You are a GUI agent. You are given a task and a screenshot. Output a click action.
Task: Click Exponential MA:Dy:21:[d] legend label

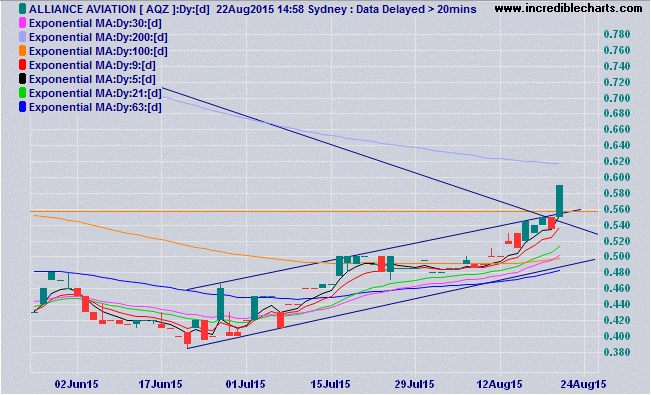pyautogui.click(x=95, y=93)
